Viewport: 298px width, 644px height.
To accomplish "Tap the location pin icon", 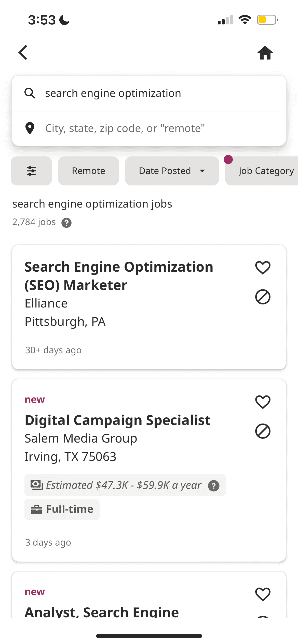I will [30, 128].
